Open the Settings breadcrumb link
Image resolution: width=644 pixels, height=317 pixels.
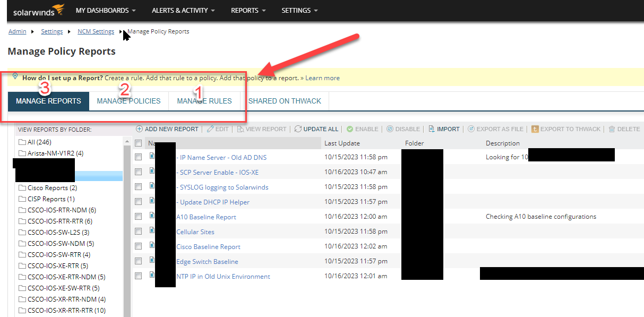pos(52,31)
